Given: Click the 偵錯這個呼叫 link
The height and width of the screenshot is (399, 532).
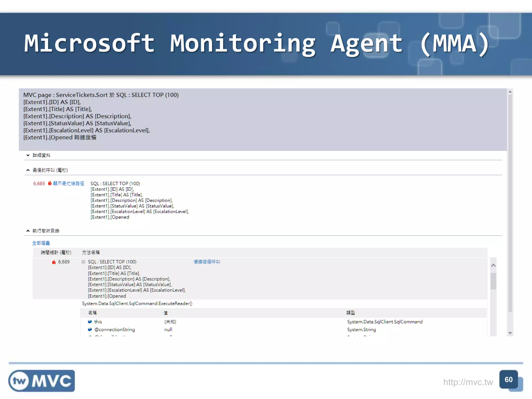Looking at the screenshot, I should [x=207, y=262].
